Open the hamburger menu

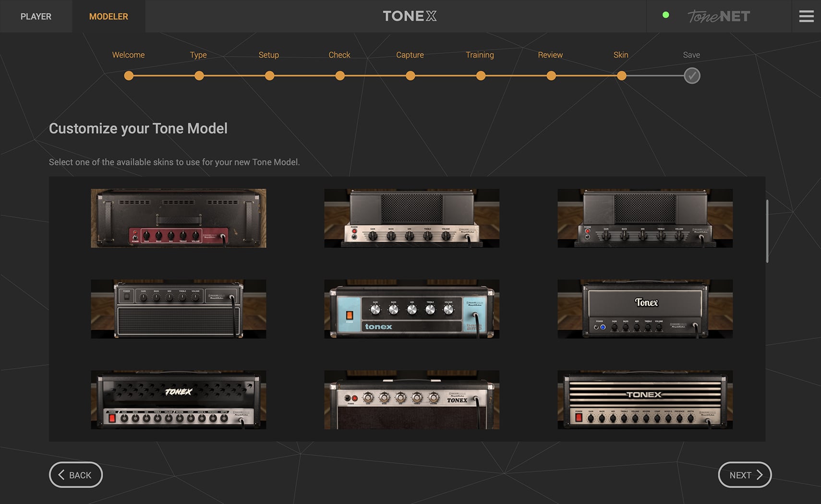[x=806, y=16]
